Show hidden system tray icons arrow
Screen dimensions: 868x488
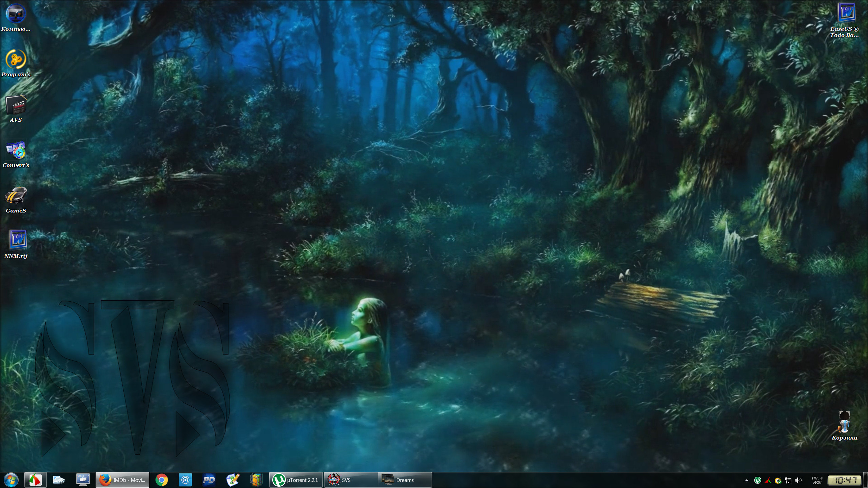click(x=747, y=480)
